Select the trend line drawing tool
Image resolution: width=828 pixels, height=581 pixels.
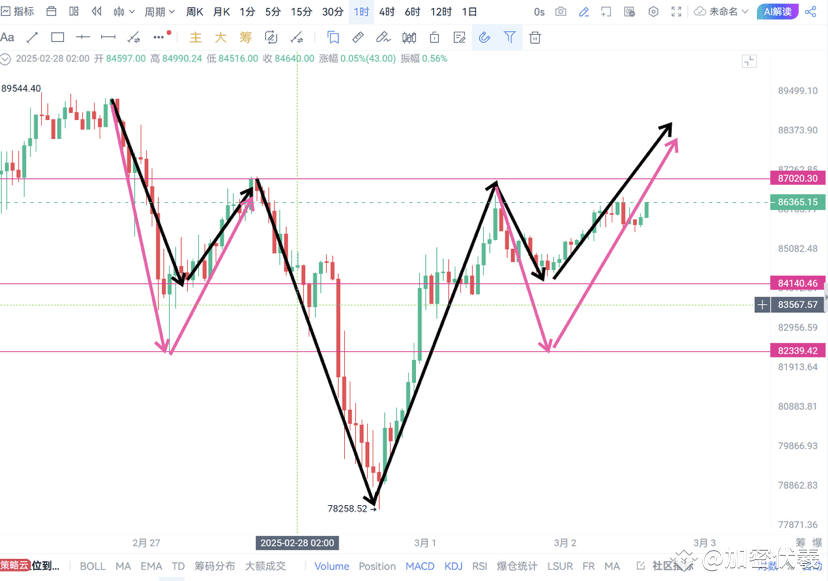(x=31, y=37)
